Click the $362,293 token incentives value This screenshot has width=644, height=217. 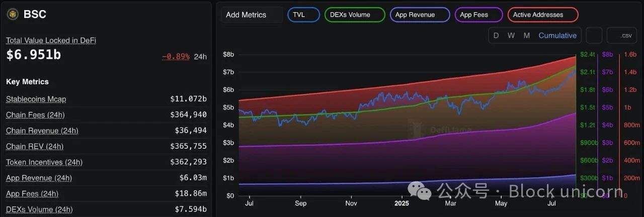(188, 162)
